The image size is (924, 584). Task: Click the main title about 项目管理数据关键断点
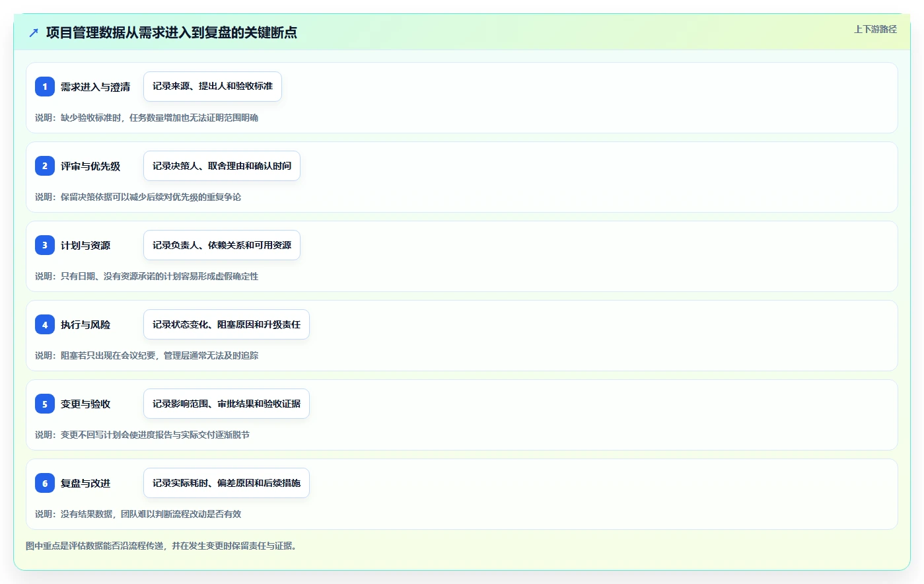172,32
